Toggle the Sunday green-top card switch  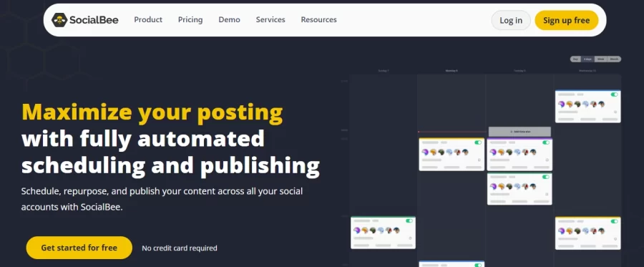pos(409,220)
